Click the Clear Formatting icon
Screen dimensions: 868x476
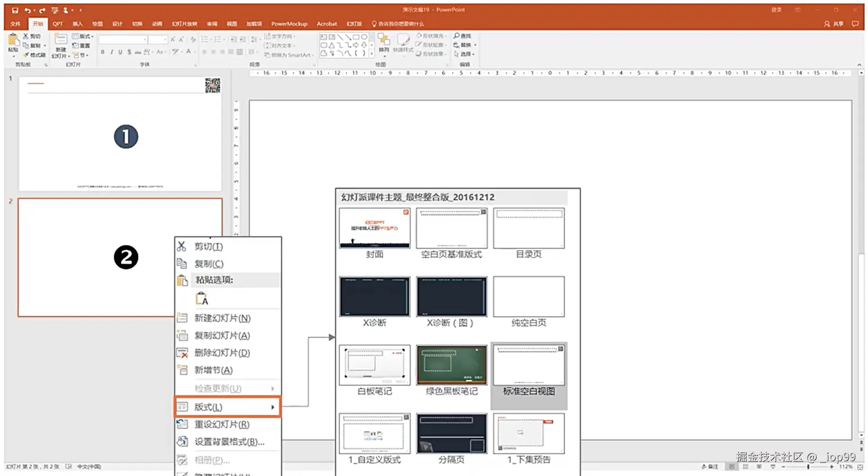pos(193,40)
